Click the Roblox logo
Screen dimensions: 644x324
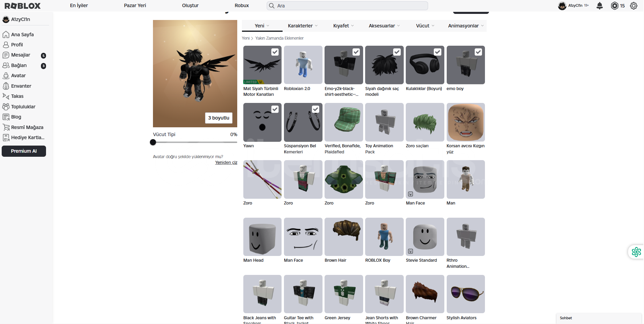(x=22, y=6)
